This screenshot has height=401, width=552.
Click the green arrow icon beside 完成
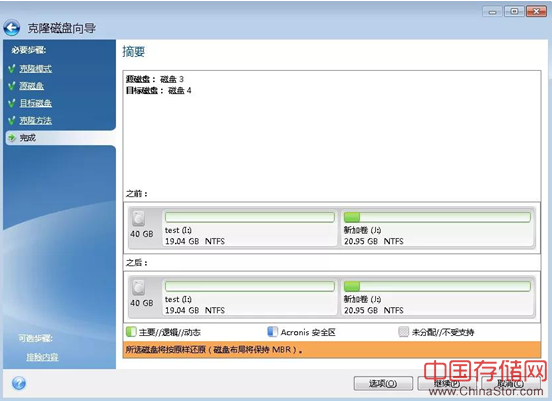[x=12, y=138]
